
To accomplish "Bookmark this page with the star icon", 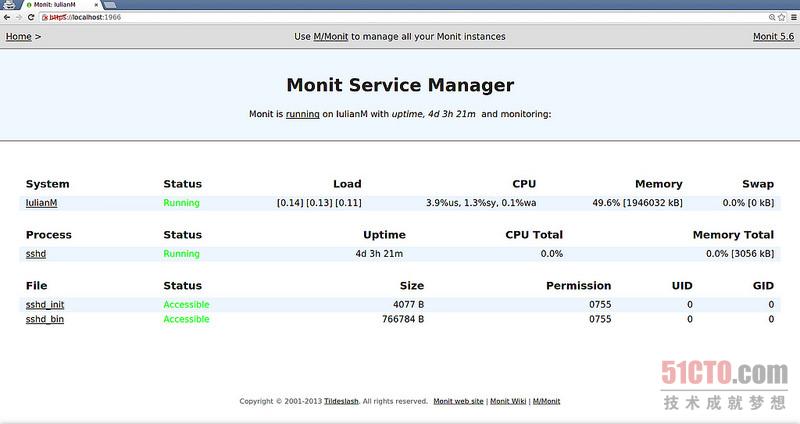I will tap(781, 17).
